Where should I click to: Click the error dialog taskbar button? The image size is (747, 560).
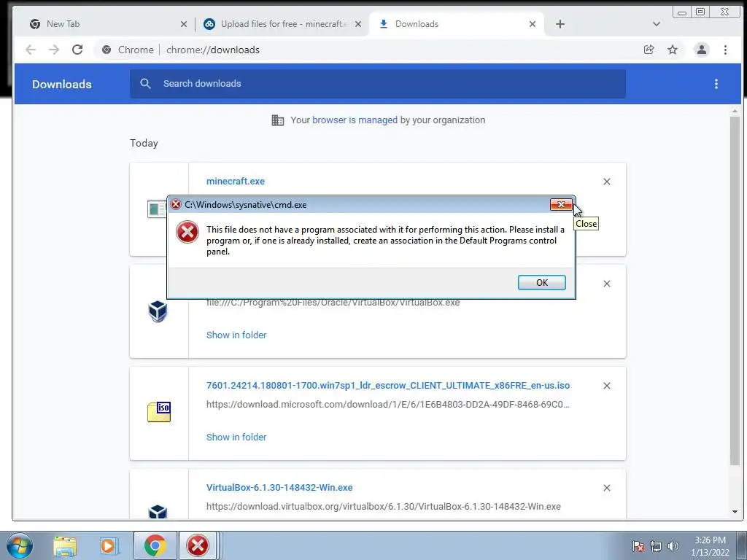click(198, 545)
